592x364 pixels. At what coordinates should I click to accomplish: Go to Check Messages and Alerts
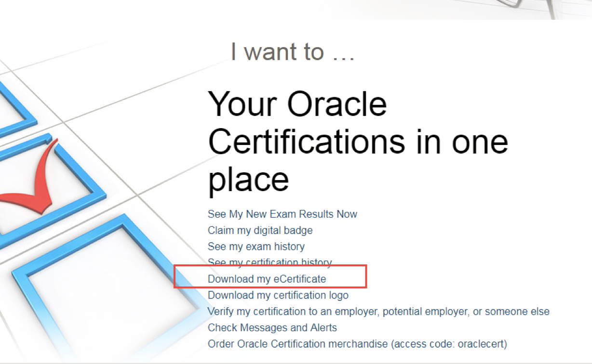[x=272, y=328]
